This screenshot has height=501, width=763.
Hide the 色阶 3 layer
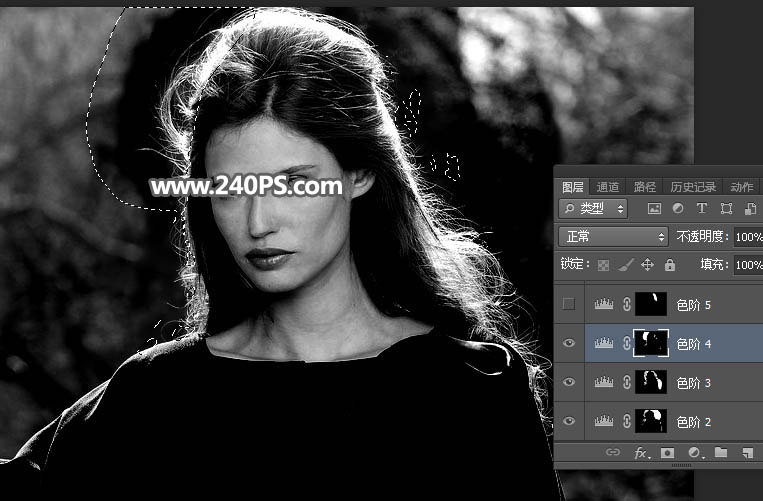(x=568, y=382)
